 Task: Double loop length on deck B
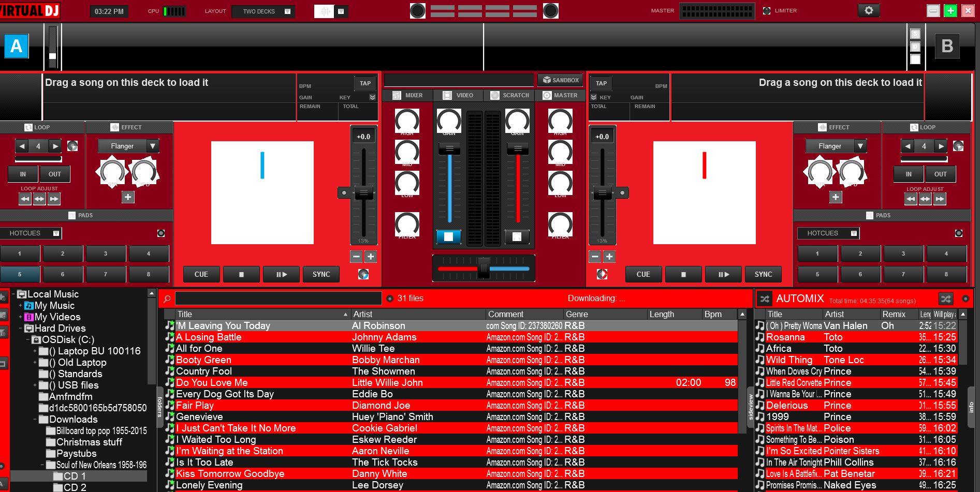[x=941, y=146]
